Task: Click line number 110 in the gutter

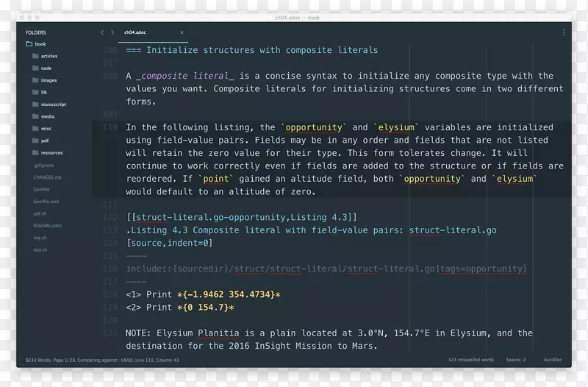Action: [x=110, y=127]
